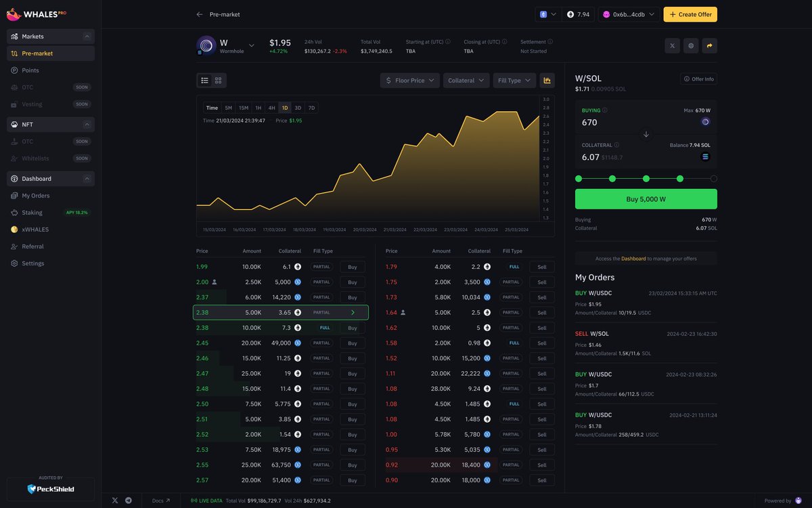The height and width of the screenshot is (508, 812).
Task: Select the 5M chart interval
Action: 229,108
